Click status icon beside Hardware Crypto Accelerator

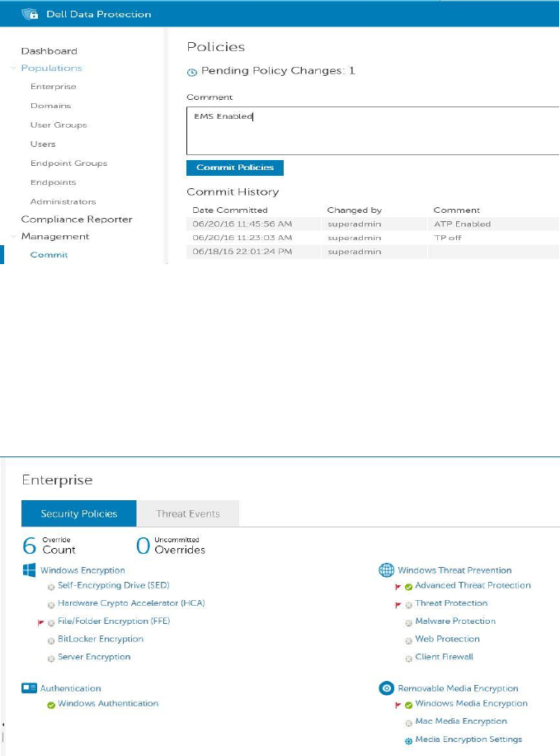pyautogui.click(x=51, y=605)
